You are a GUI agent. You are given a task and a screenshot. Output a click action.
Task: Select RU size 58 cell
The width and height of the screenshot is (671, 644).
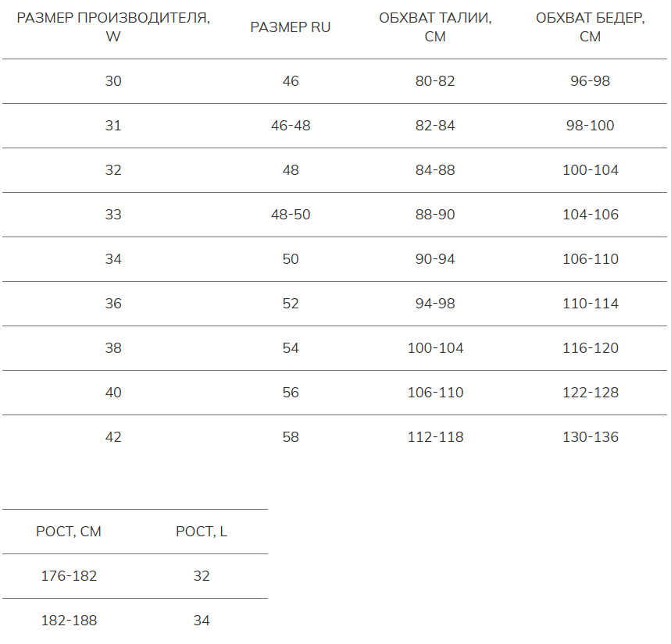[291, 437]
